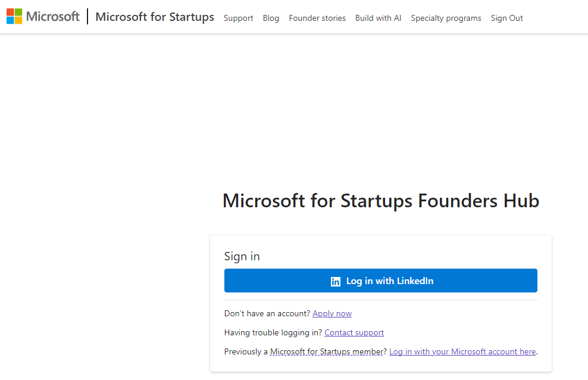Click the vertical divider beside the Microsoft logo
This screenshot has height=380, width=588.
[87, 17]
